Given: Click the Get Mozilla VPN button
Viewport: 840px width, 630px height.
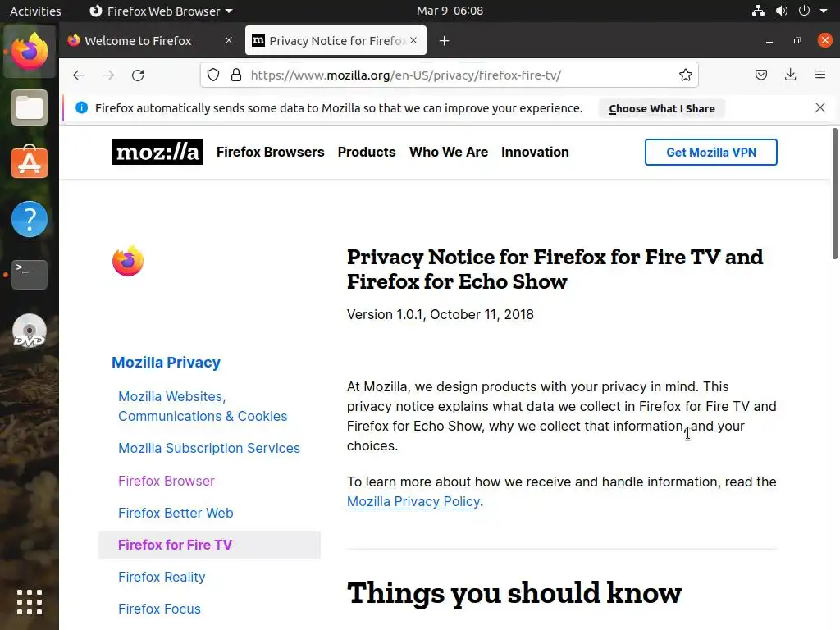Looking at the screenshot, I should coord(711,152).
